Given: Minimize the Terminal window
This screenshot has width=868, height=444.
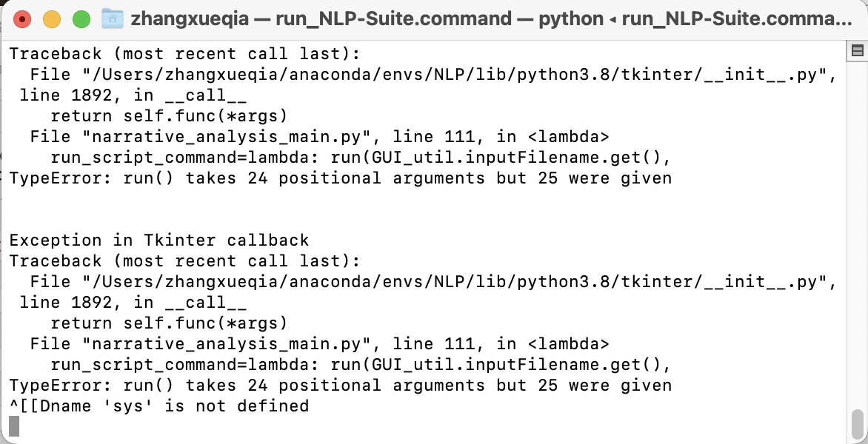Looking at the screenshot, I should (51, 18).
